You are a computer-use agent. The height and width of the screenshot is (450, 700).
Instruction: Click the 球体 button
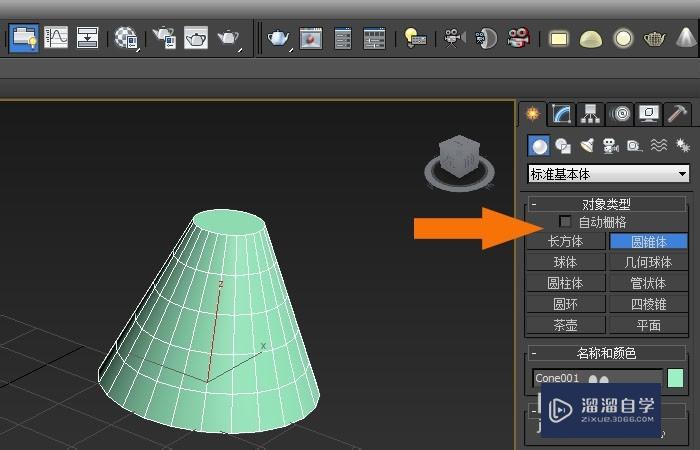(x=566, y=262)
